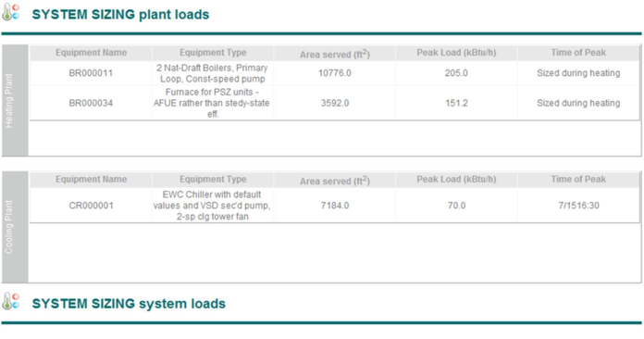Image resolution: width=644 pixels, height=339 pixels.
Task: Click cooling table Equipment Name header
Action: click(x=92, y=179)
